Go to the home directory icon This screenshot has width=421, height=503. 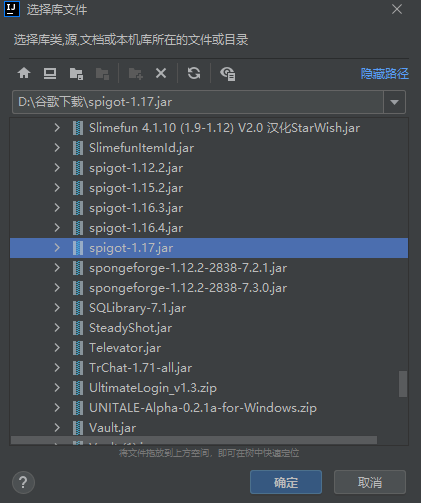click(24, 73)
